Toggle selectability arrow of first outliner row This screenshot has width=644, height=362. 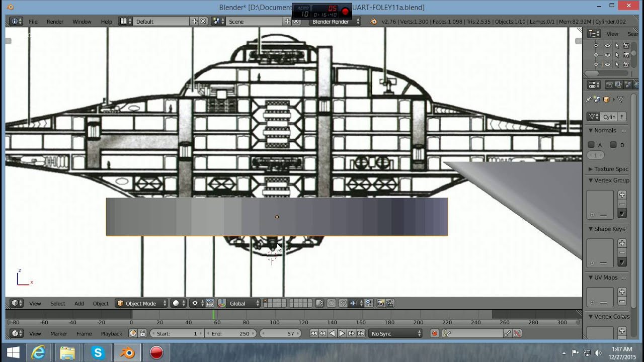tap(617, 45)
